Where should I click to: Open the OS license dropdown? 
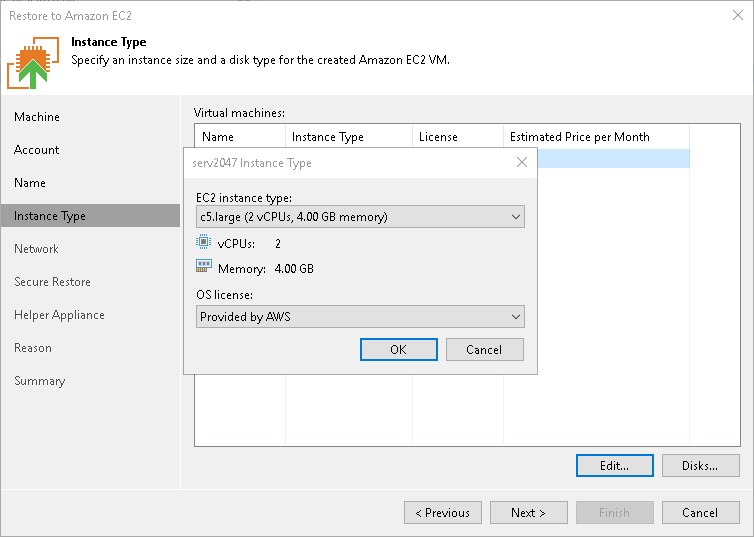point(360,317)
